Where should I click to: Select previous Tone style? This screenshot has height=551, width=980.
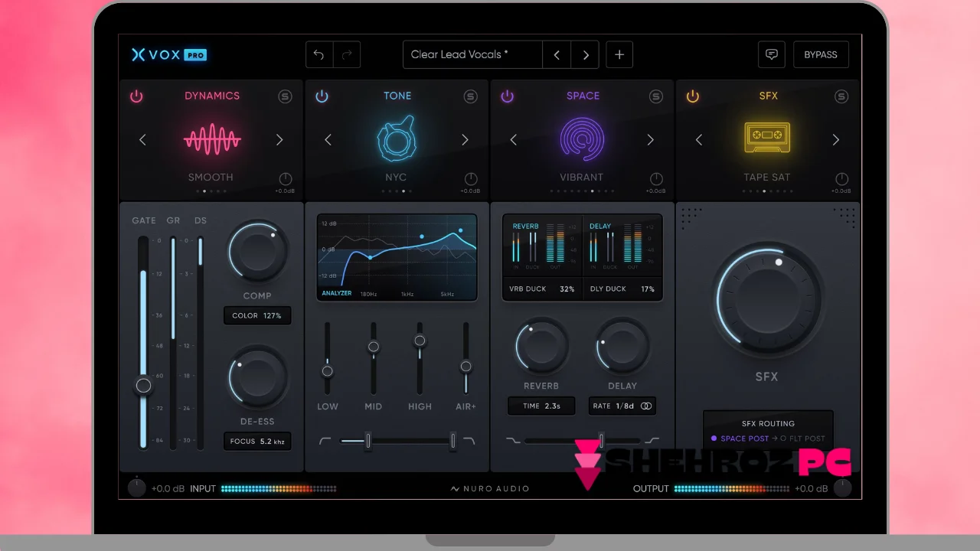coord(328,139)
